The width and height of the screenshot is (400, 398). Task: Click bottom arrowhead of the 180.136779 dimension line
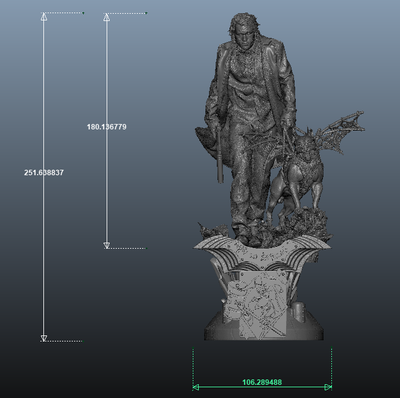[x=106, y=245]
